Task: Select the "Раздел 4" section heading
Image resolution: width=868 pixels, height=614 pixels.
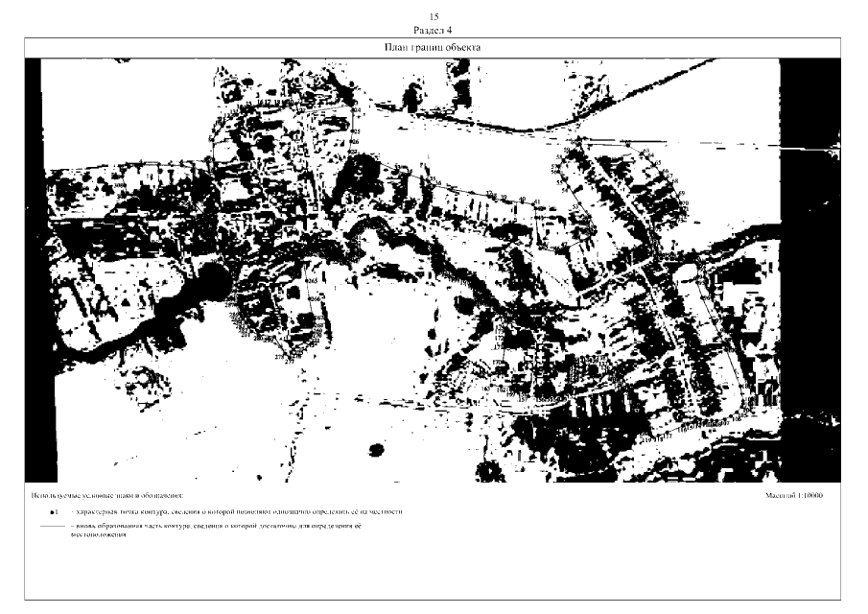Action: tap(434, 30)
